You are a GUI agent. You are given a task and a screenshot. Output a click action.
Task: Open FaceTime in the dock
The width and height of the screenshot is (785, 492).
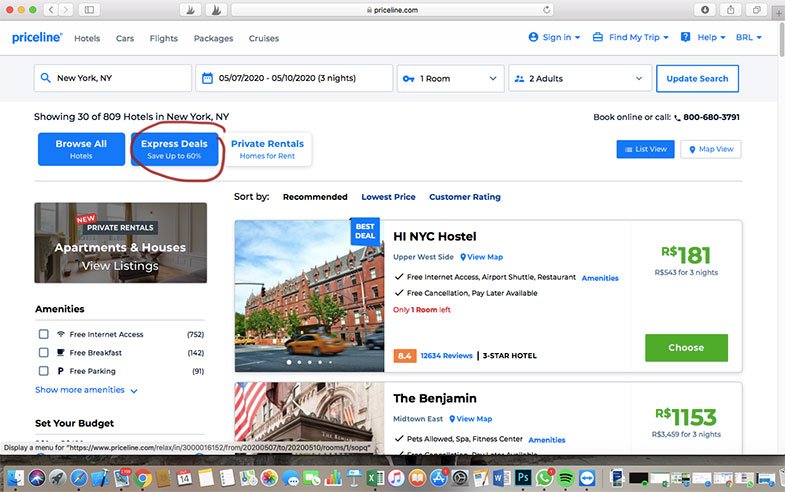click(311, 478)
